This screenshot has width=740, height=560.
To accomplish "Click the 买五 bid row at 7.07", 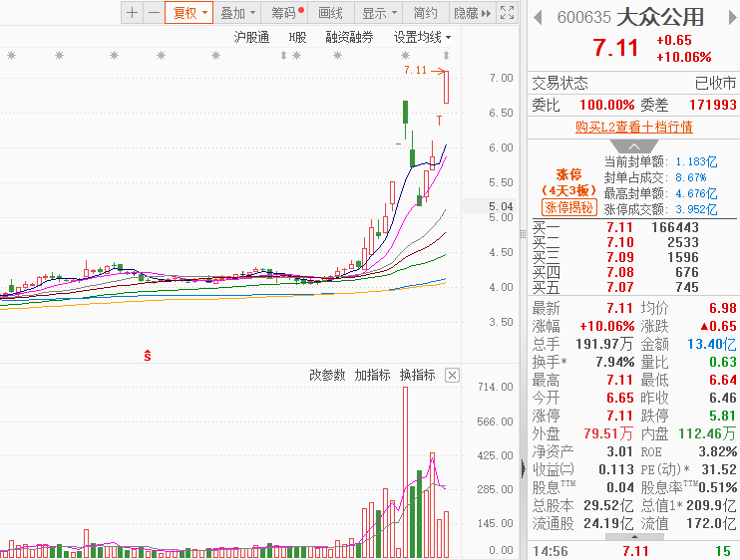I will click(x=633, y=287).
